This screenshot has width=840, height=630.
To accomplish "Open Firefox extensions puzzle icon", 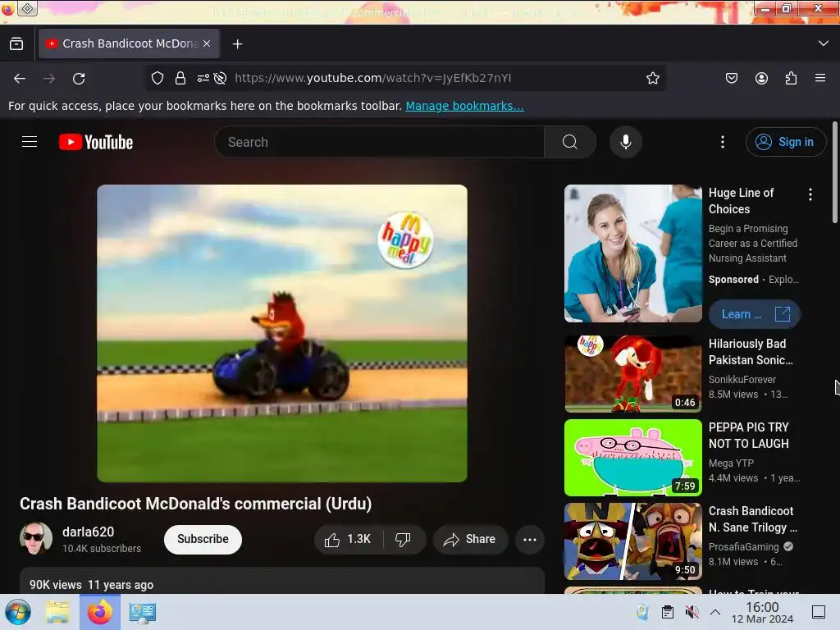I will point(791,78).
